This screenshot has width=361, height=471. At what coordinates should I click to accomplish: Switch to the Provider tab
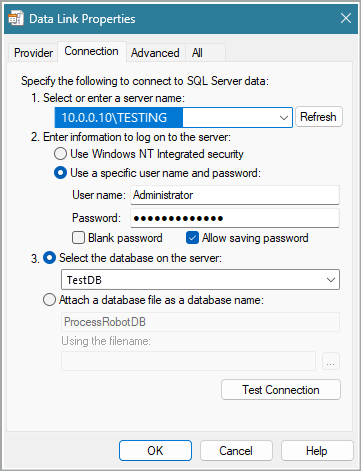pos(33,53)
